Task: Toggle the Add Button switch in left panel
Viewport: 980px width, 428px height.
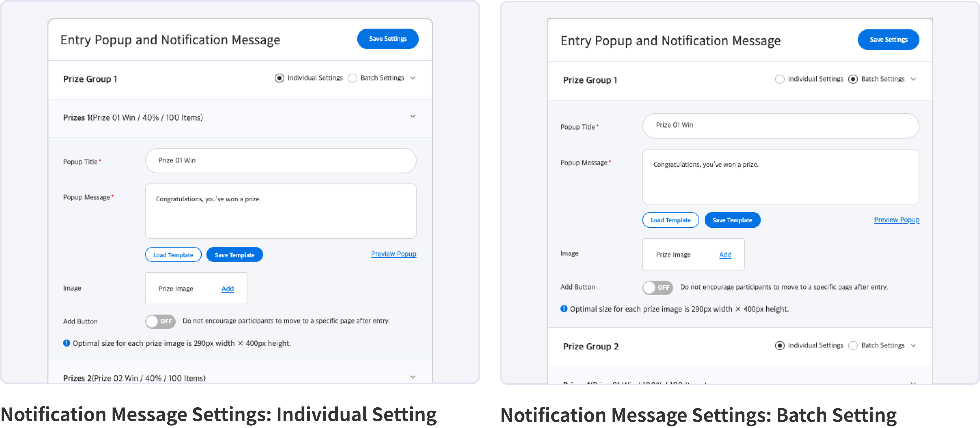Action: click(160, 321)
